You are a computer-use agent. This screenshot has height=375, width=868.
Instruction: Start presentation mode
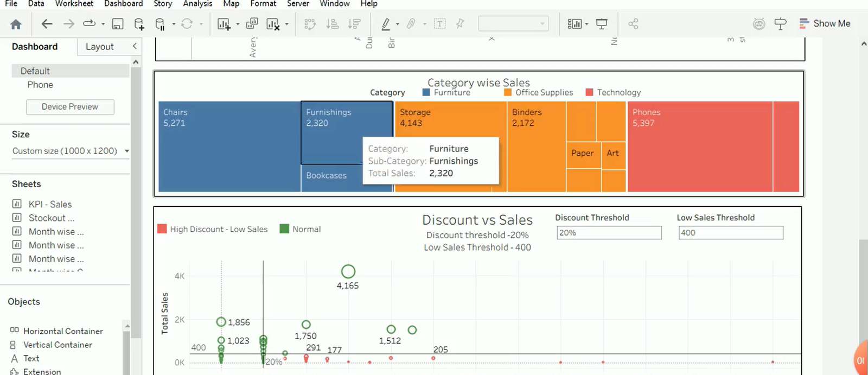[602, 24]
